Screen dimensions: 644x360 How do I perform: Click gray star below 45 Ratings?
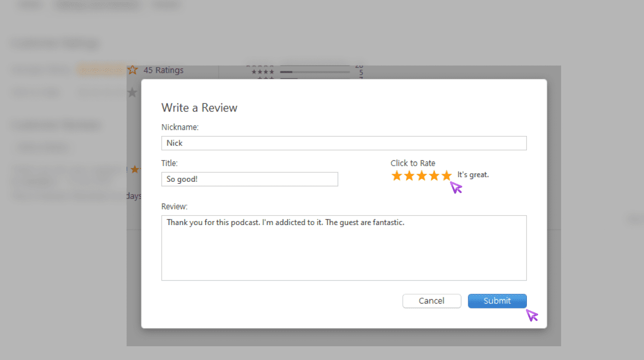(x=132, y=92)
